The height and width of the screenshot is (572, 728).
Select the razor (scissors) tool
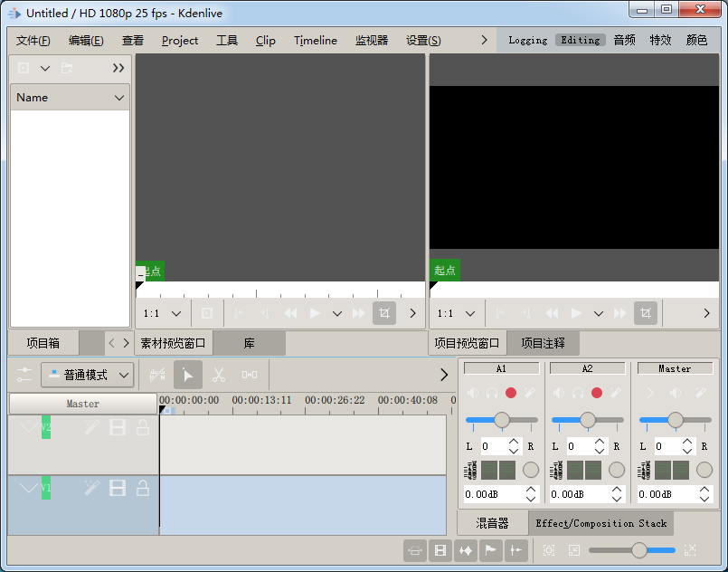coord(219,375)
